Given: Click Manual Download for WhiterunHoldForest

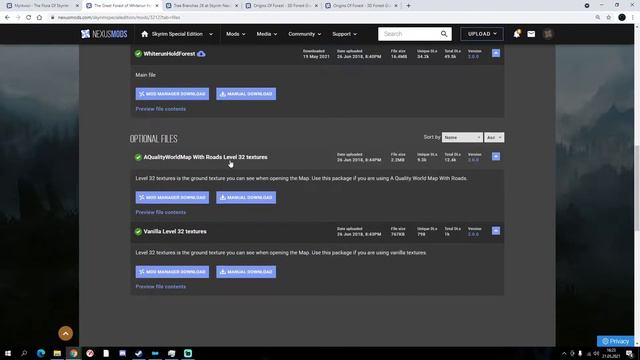Looking at the screenshot, I should point(246,94).
